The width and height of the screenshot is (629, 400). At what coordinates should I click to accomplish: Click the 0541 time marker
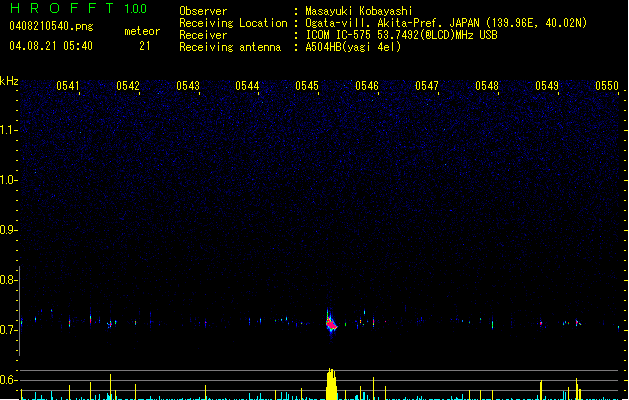pyautogui.click(x=67, y=86)
